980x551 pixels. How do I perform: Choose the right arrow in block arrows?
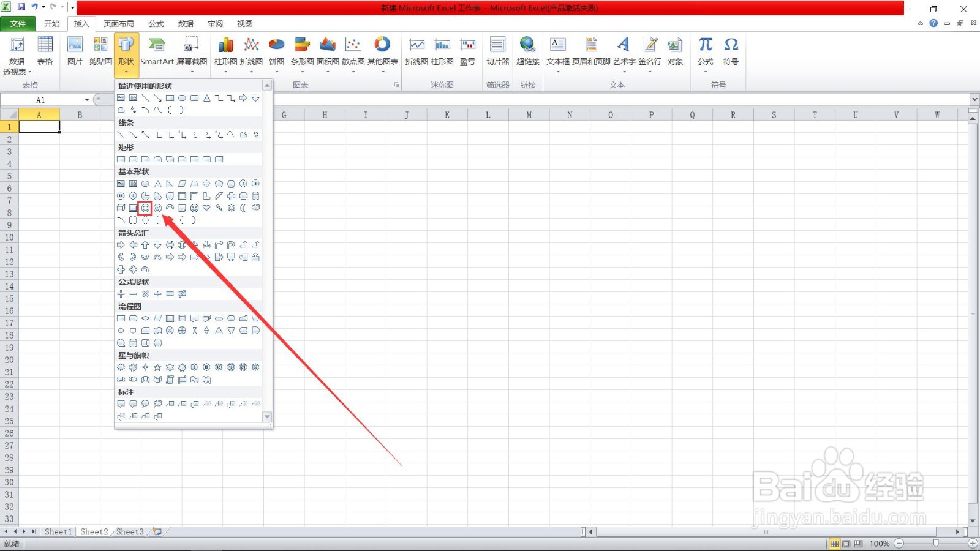click(121, 245)
